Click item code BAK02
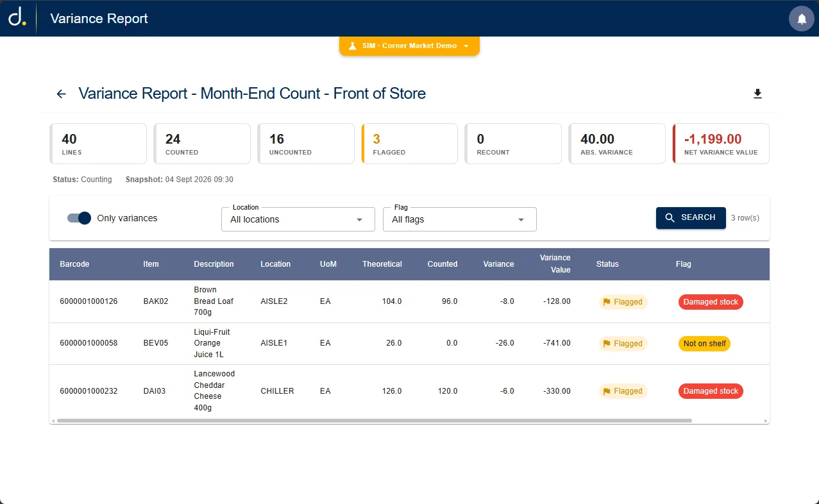 coord(156,301)
